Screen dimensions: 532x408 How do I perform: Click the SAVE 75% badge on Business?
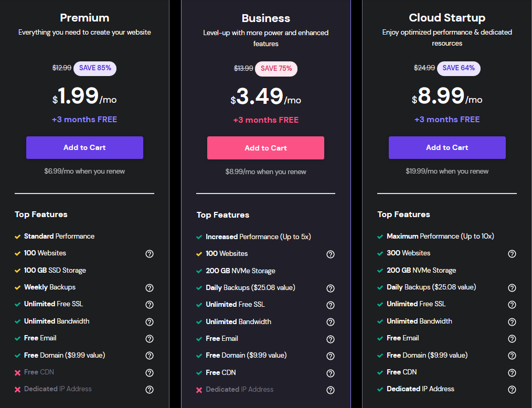coord(276,69)
